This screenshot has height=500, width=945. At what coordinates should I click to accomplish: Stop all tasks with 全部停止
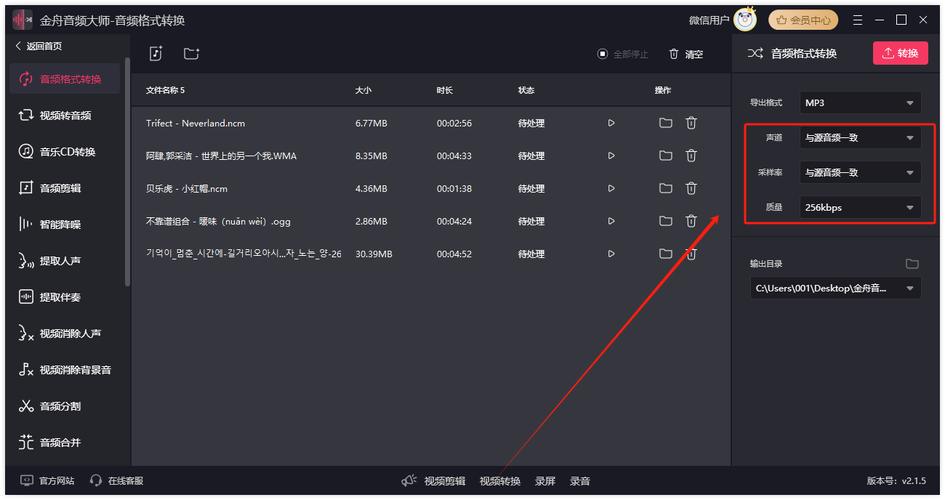click(x=623, y=54)
